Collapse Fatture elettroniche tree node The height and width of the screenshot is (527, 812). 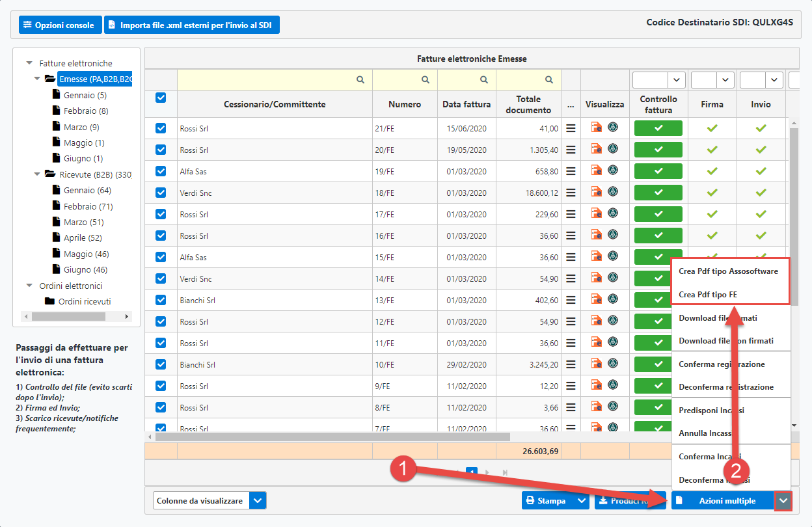(29, 63)
